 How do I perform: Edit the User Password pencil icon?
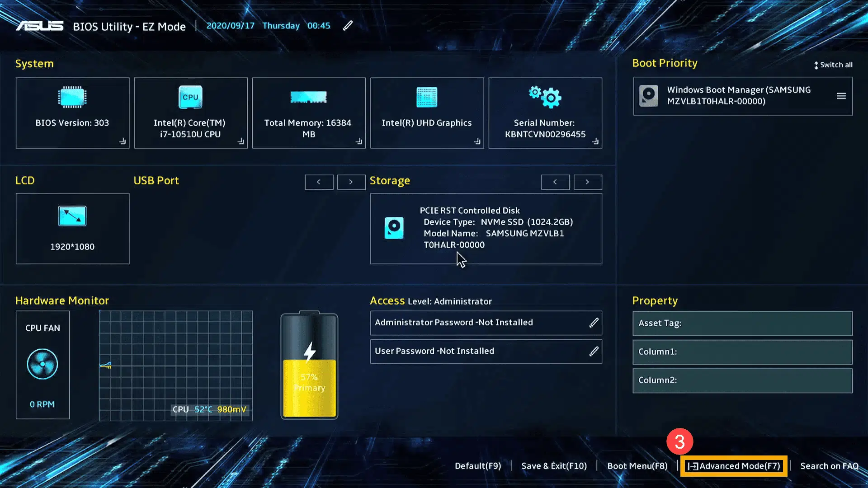pyautogui.click(x=594, y=351)
